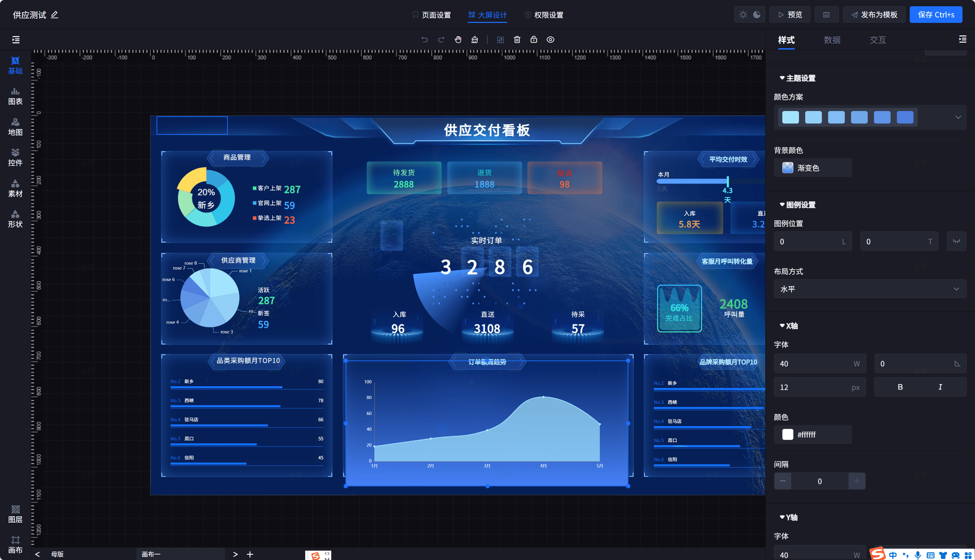Toggle italic for X-axis font
975x560 pixels.
pos(940,387)
